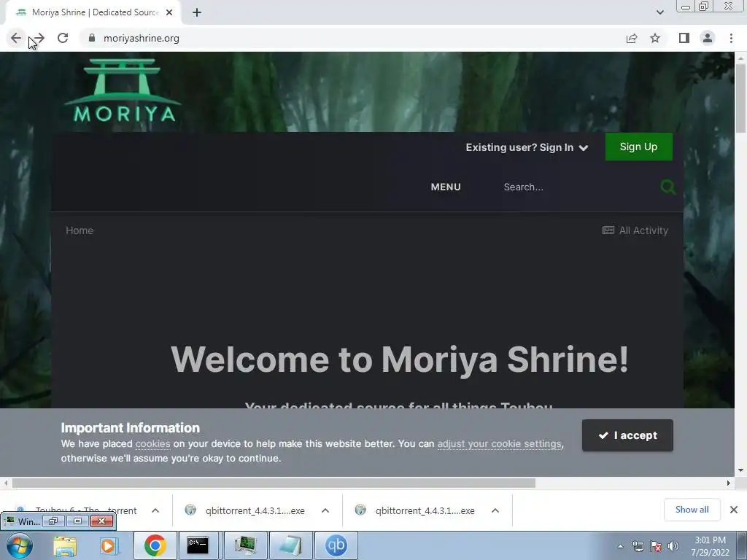Open the Chrome profile avatar
The width and height of the screenshot is (747, 560).
click(x=708, y=38)
